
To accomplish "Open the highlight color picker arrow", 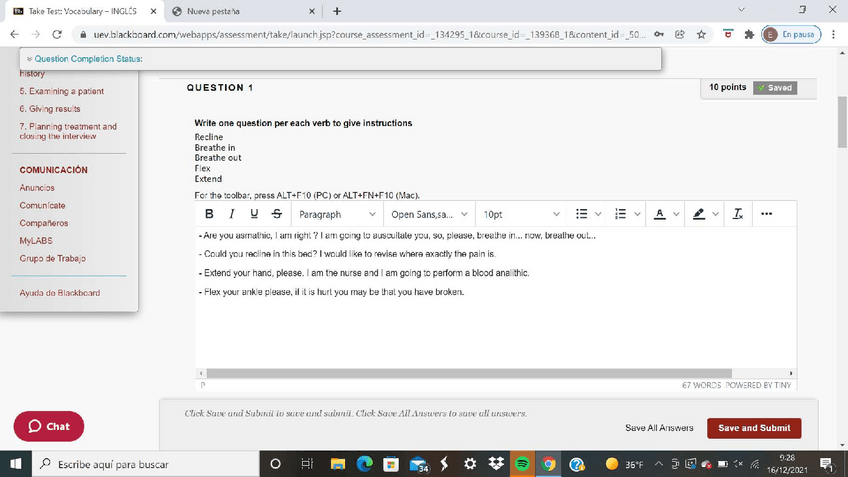I will [715, 214].
